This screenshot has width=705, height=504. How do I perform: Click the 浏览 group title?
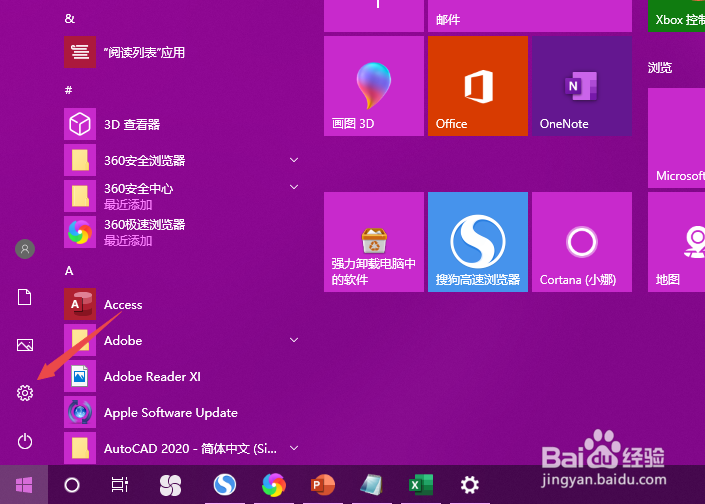(x=660, y=68)
